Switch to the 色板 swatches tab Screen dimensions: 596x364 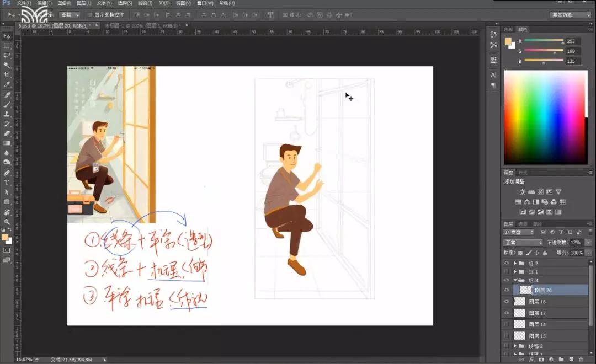pyautogui.click(x=508, y=29)
